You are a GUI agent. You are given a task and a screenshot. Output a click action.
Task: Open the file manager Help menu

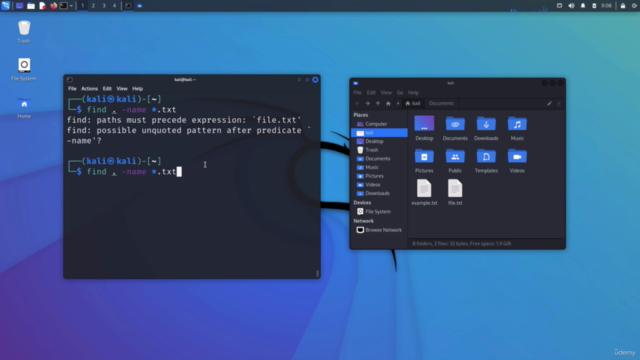tap(413, 93)
